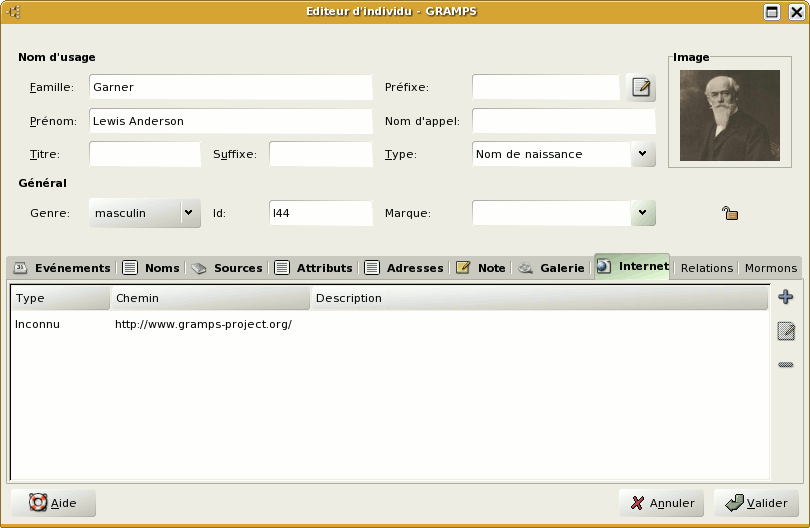810x528 pixels.
Task: Click the plus icon to add internet address
Action: click(786, 297)
